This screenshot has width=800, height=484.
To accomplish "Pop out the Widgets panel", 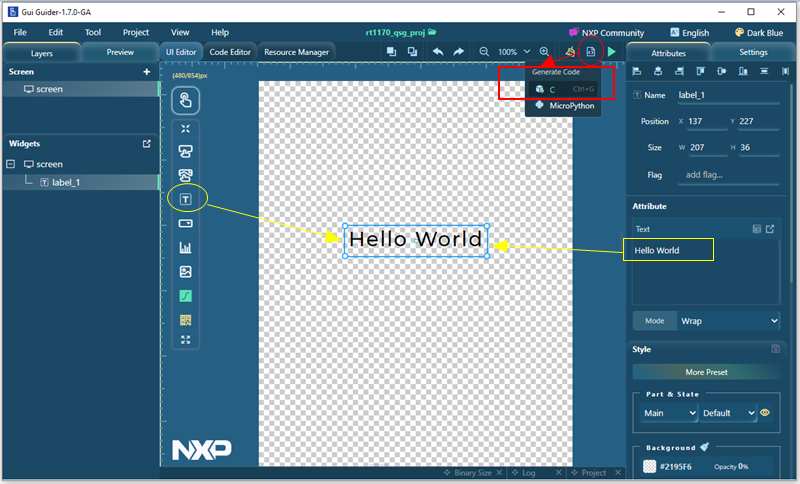I will (147, 144).
